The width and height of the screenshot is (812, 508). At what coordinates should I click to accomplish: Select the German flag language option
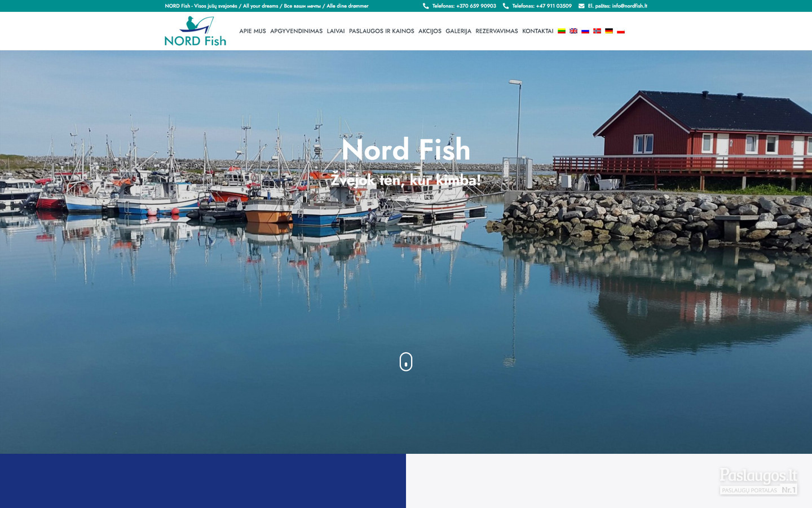coord(609,31)
